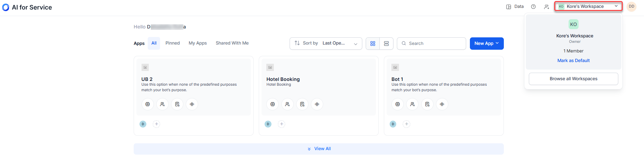Open the search document icon on Bot 1
Image resolution: width=644 pixels, height=157 pixels.
pyautogui.click(x=427, y=104)
